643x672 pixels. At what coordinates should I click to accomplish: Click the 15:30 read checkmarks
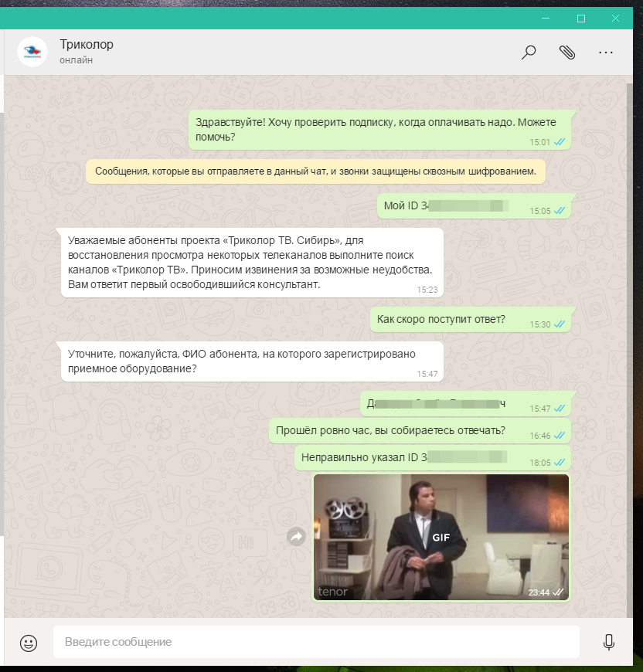[x=560, y=324]
